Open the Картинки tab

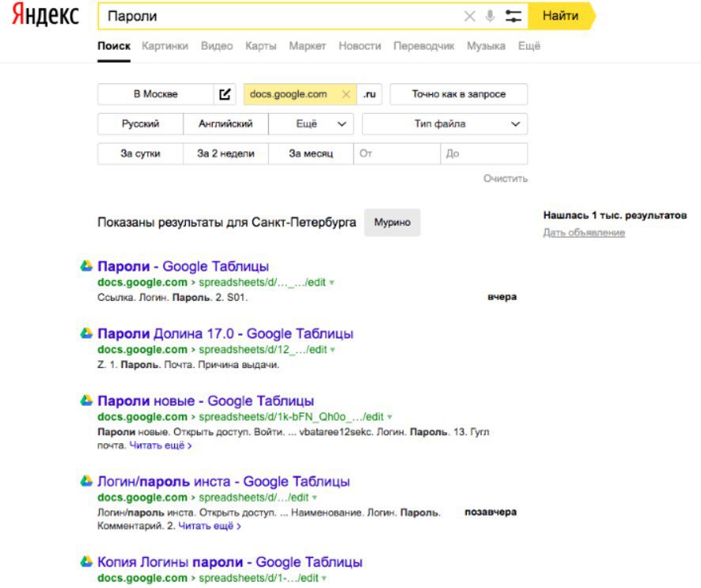[x=165, y=46]
